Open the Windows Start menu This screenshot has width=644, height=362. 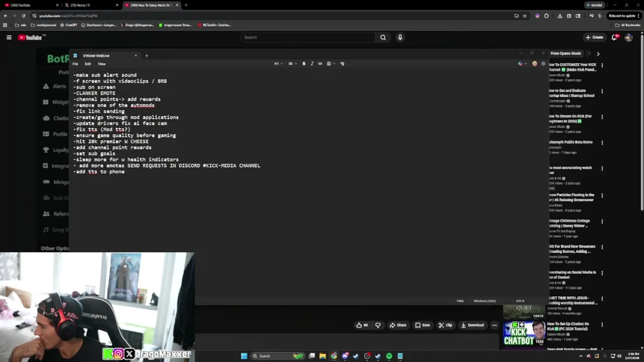point(244,356)
